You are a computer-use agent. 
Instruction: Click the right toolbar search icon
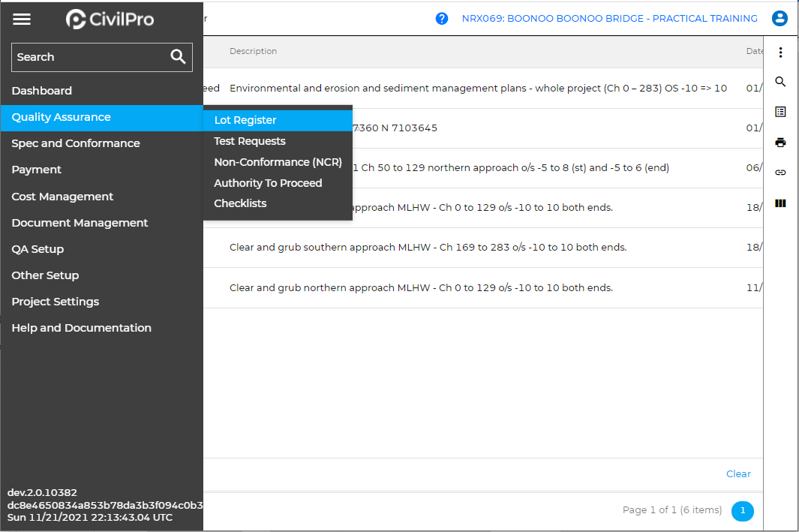point(780,82)
